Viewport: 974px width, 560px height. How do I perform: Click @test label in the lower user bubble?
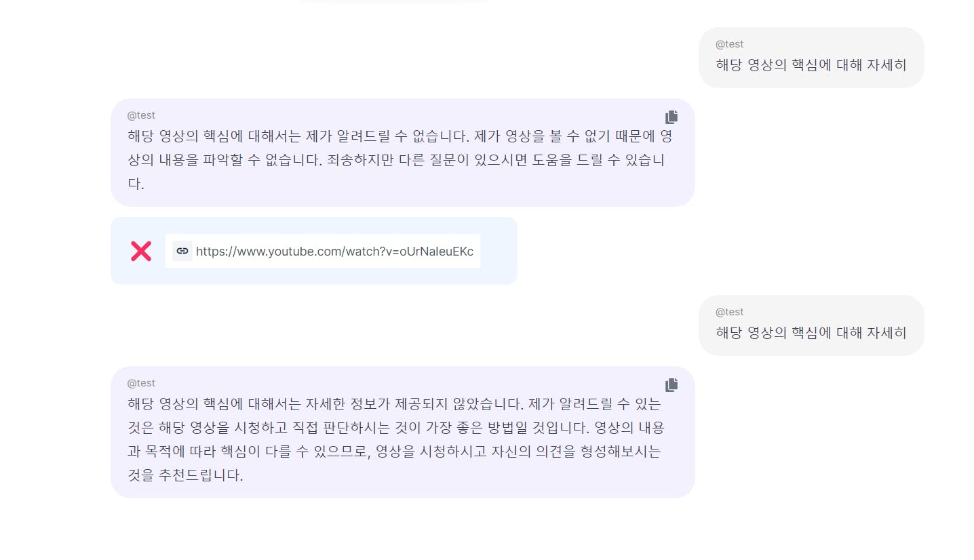click(729, 312)
